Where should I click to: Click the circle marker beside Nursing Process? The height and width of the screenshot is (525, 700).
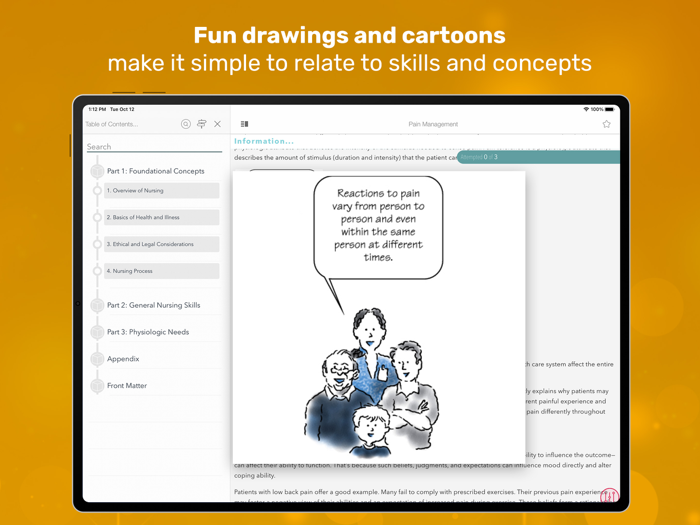tap(97, 271)
